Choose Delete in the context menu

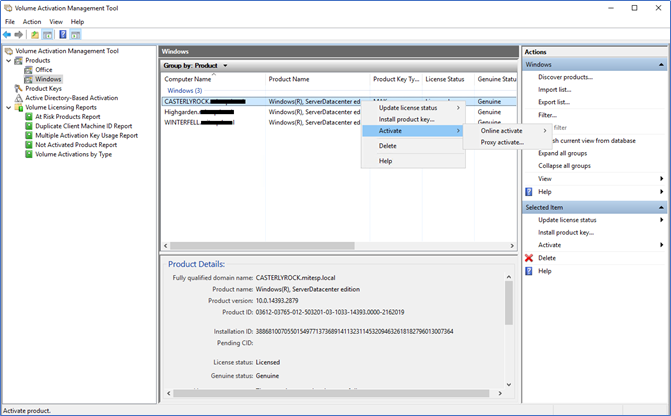point(413,146)
